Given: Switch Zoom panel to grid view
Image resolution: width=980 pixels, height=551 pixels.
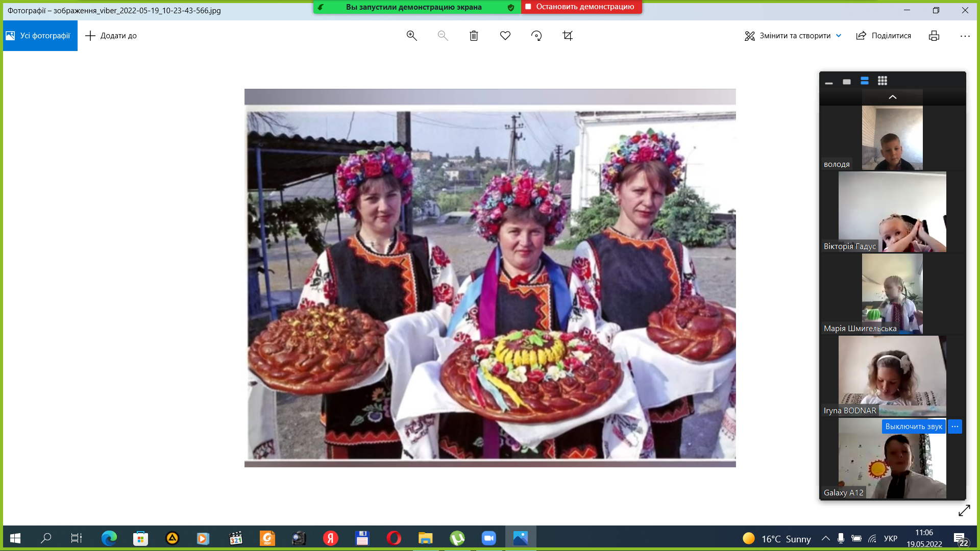Looking at the screenshot, I should 883,81.
